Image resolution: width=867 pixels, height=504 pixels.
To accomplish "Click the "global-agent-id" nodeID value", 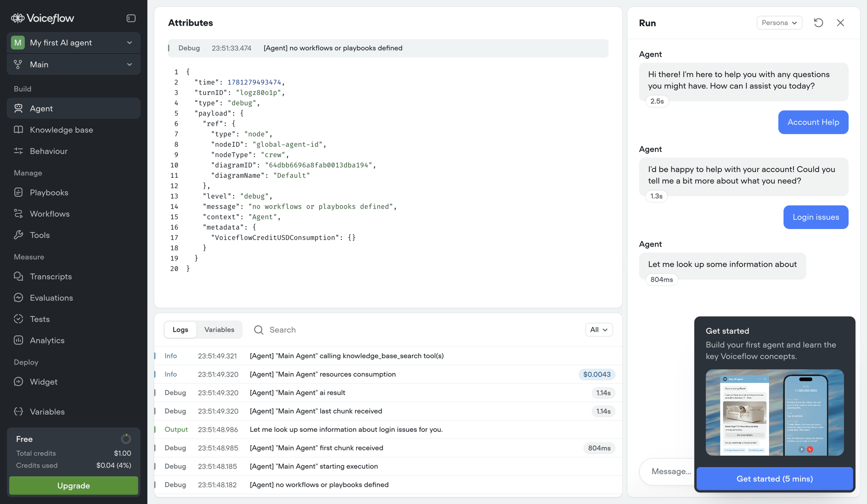I will tap(287, 145).
